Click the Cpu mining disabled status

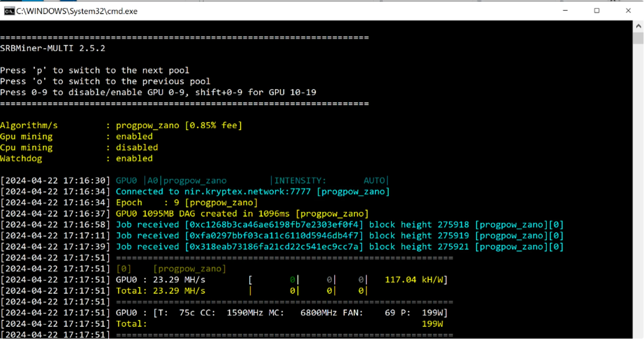pos(137,148)
